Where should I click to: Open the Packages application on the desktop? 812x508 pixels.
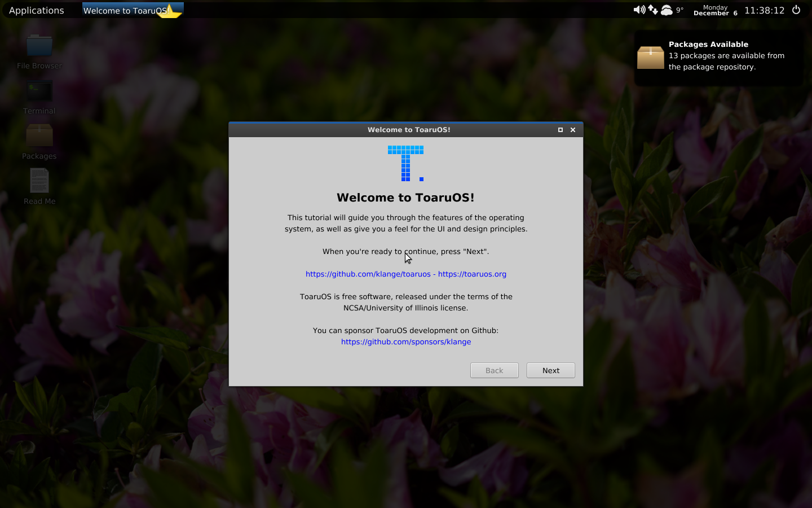39,135
